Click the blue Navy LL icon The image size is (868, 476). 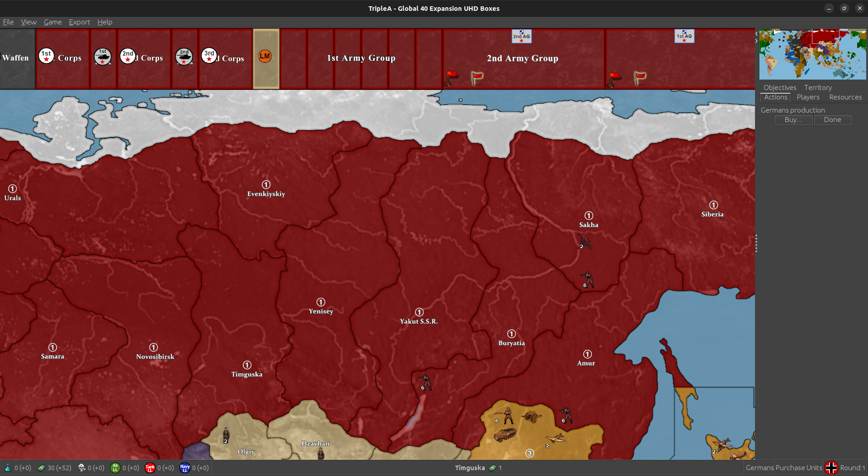(x=185, y=468)
